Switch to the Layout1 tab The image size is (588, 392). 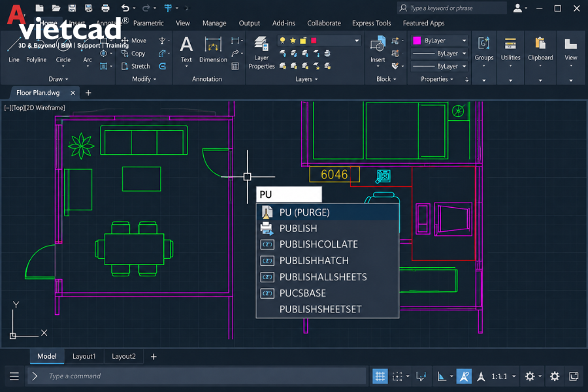84,356
